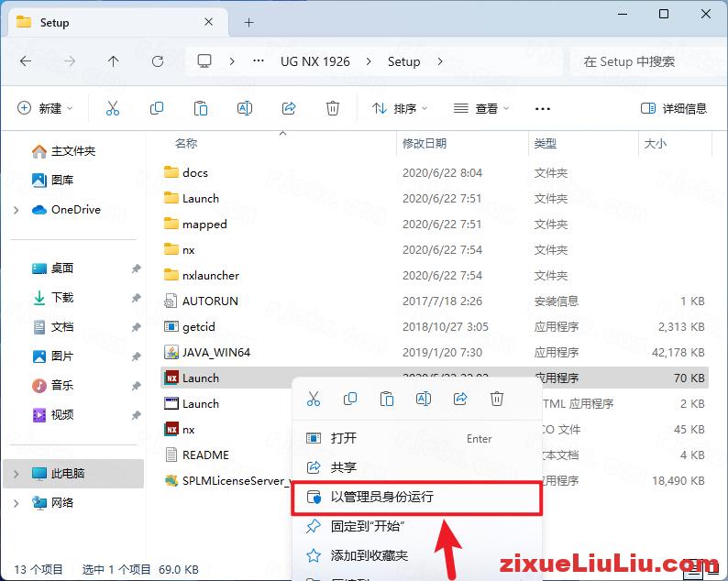The width and height of the screenshot is (728, 581).
Task: Toggle the details pane (详细信息)
Action: [x=674, y=108]
